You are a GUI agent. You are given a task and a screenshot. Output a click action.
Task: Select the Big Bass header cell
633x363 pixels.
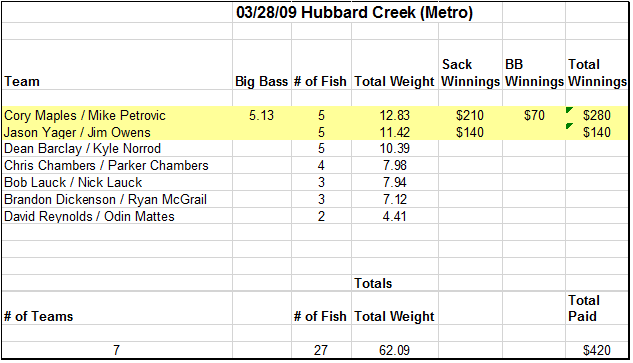click(x=262, y=65)
